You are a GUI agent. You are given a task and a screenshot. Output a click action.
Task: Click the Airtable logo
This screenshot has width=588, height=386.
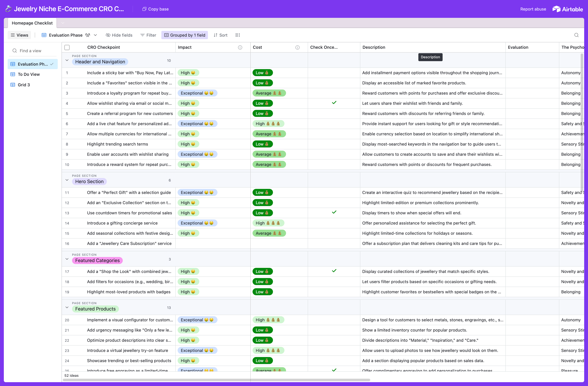[567, 9]
